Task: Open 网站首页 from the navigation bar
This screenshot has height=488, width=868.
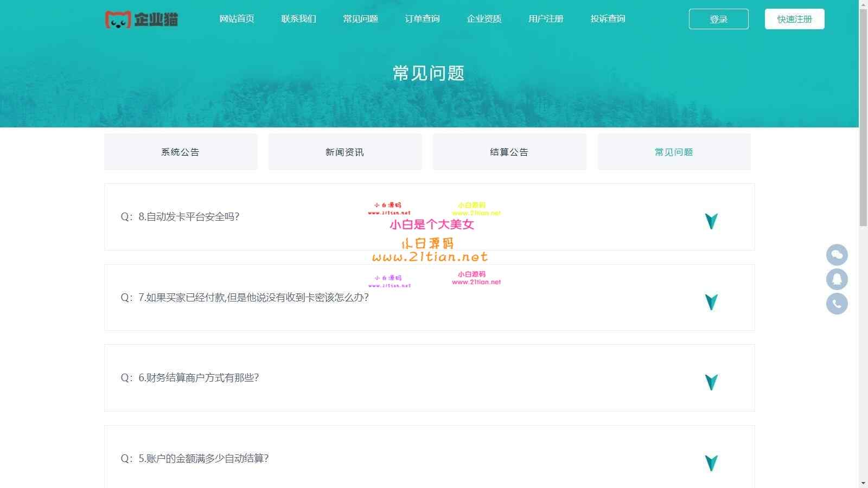Action: [x=237, y=18]
